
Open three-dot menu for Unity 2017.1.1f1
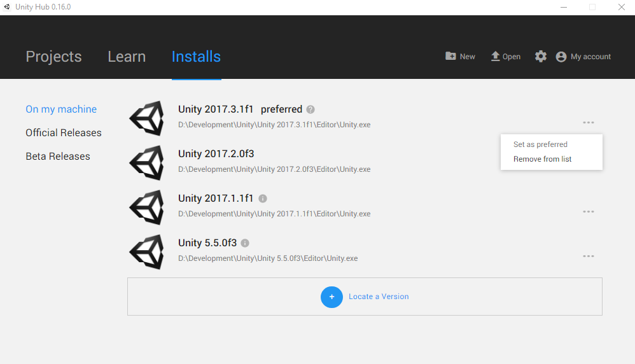click(589, 211)
